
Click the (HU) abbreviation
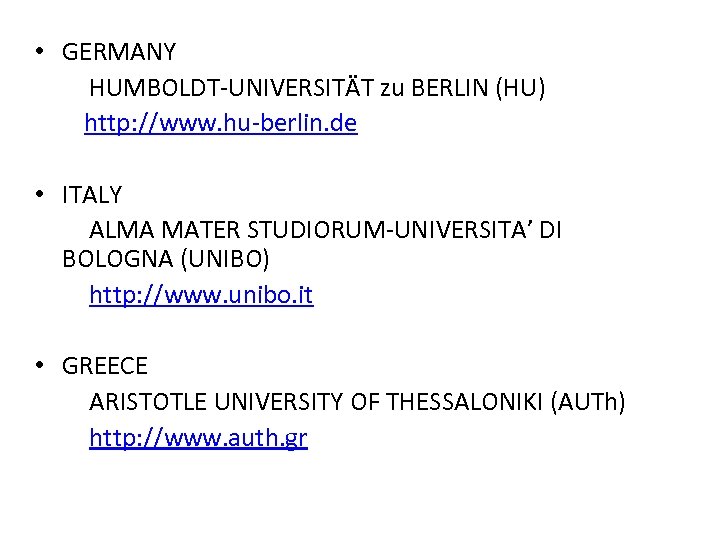click(520, 88)
